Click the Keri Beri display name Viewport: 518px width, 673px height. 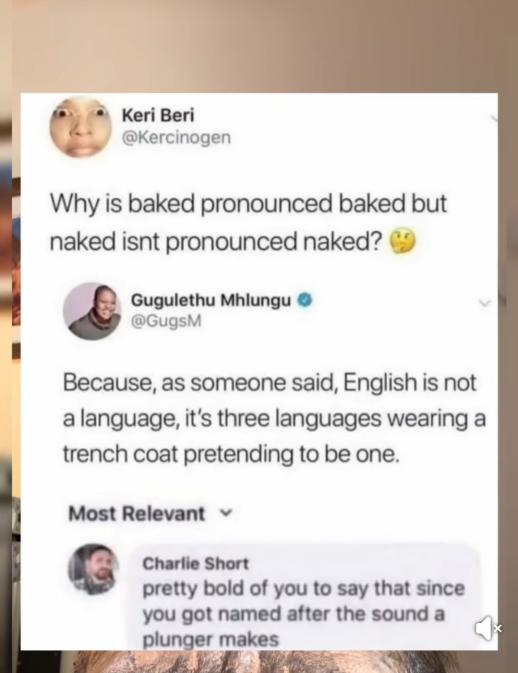click(x=158, y=115)
